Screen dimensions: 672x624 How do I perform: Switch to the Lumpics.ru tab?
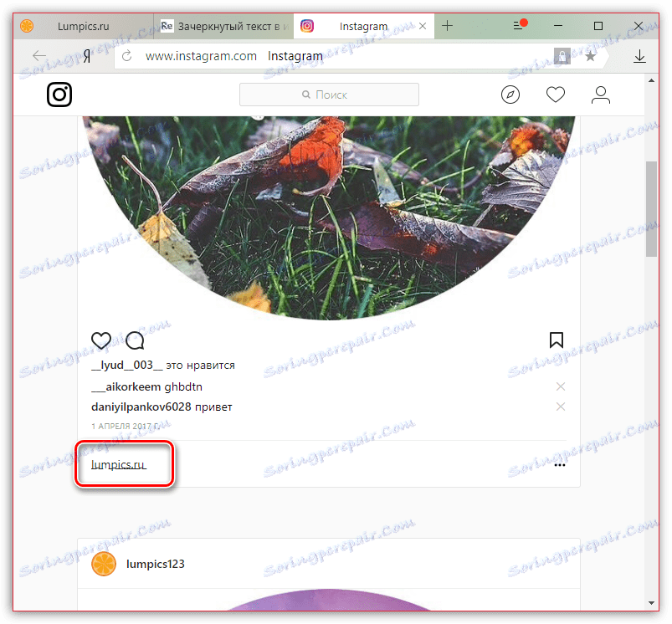(x=84, y=26)
